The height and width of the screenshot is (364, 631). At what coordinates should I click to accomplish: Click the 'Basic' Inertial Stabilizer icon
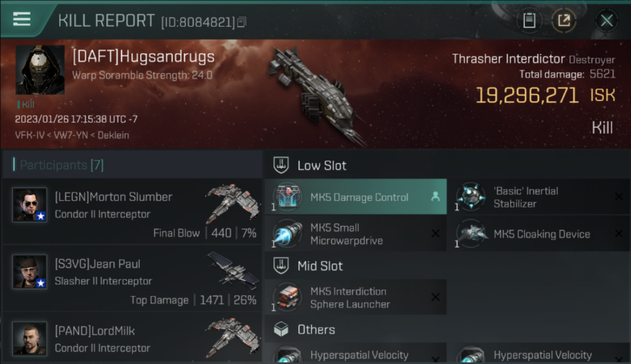click(470, 197)
